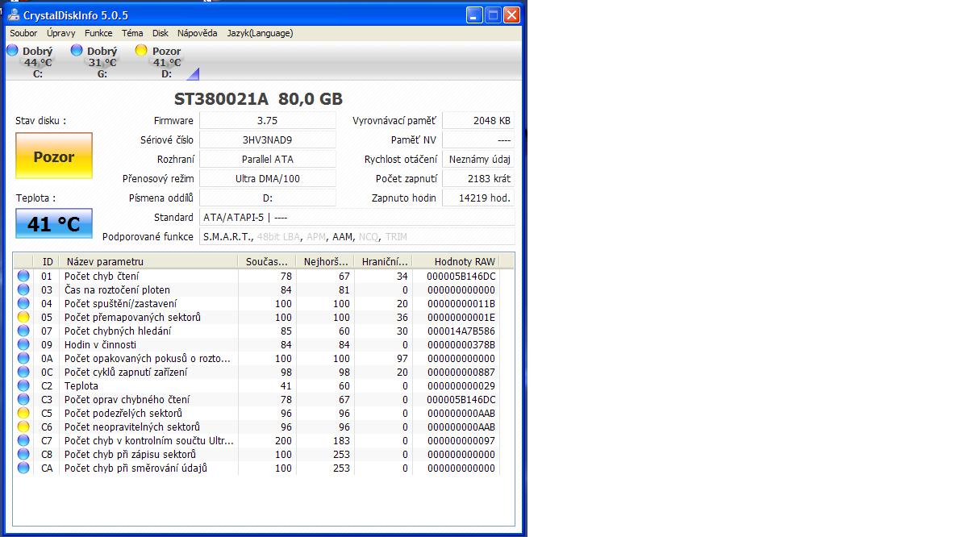
Task: Click the buffer size field 2048 KB
Action: pos(478,120)
